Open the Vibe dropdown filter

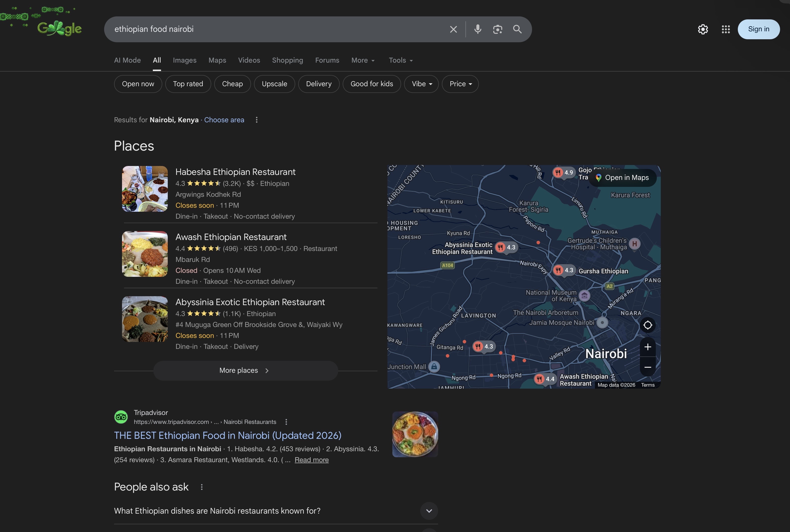pos(421,84)
